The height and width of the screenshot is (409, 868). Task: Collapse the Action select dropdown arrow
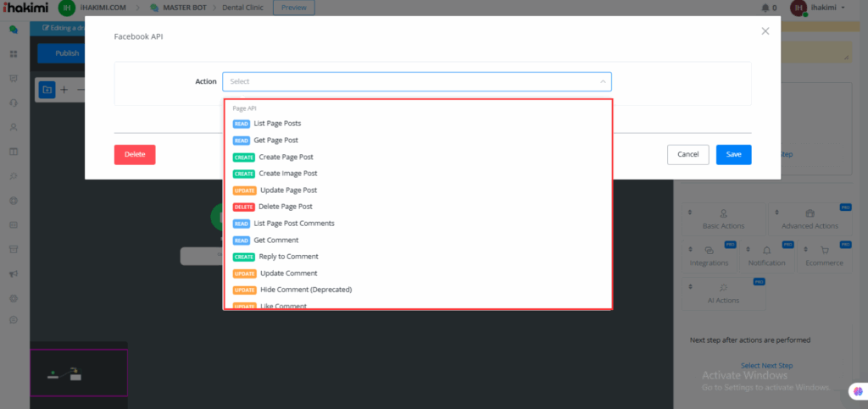[603, 82]
